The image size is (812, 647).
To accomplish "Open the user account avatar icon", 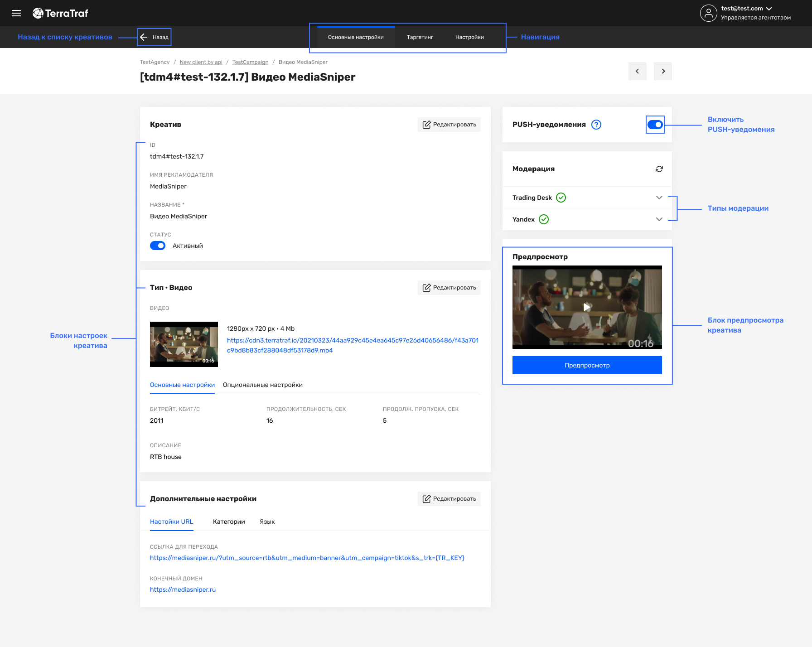I will click(708, 13).
